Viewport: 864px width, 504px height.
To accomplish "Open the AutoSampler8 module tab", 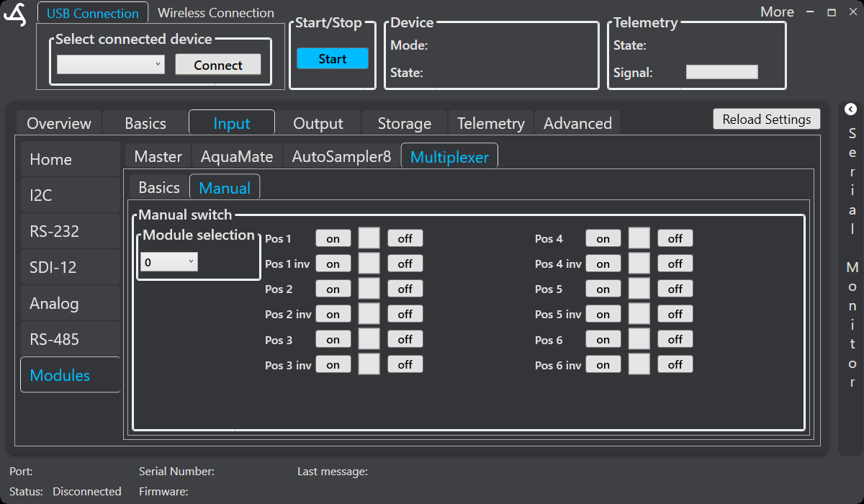I will click(x=341, y=156).
